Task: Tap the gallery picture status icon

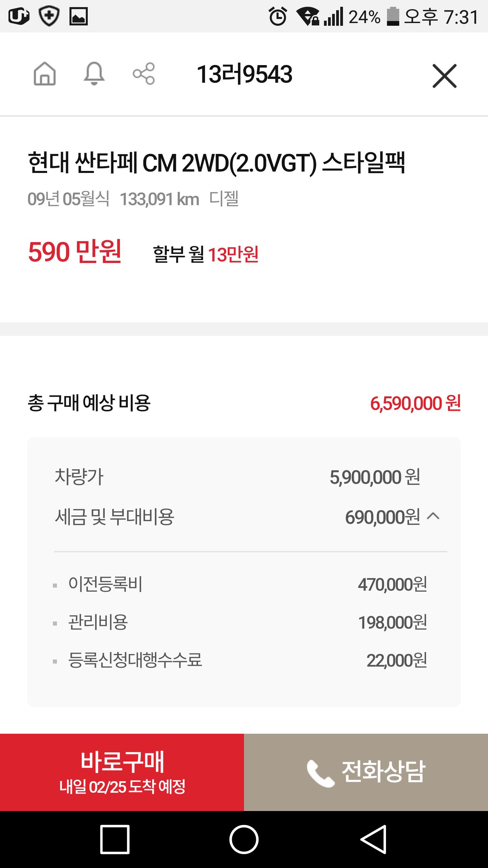Action: pos(79,16)
